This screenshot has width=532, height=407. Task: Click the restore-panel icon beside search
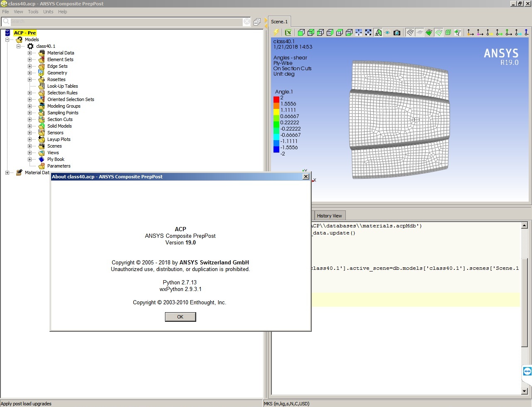click(x=257, y=22)
